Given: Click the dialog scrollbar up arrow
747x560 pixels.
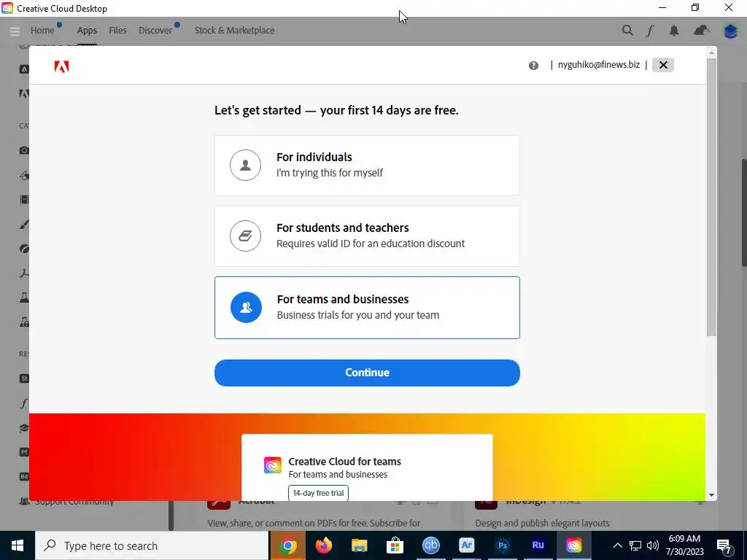Looking at the screenshot, I should point(711,52).
